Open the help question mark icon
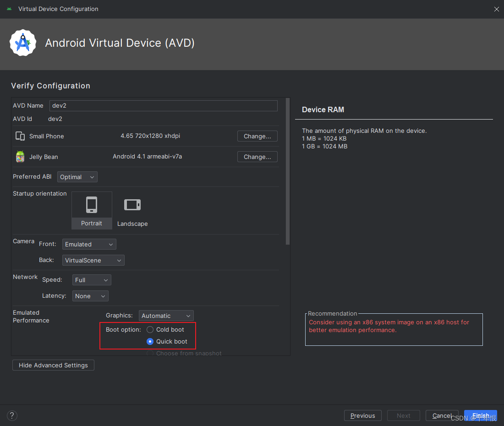 point(12,416)
